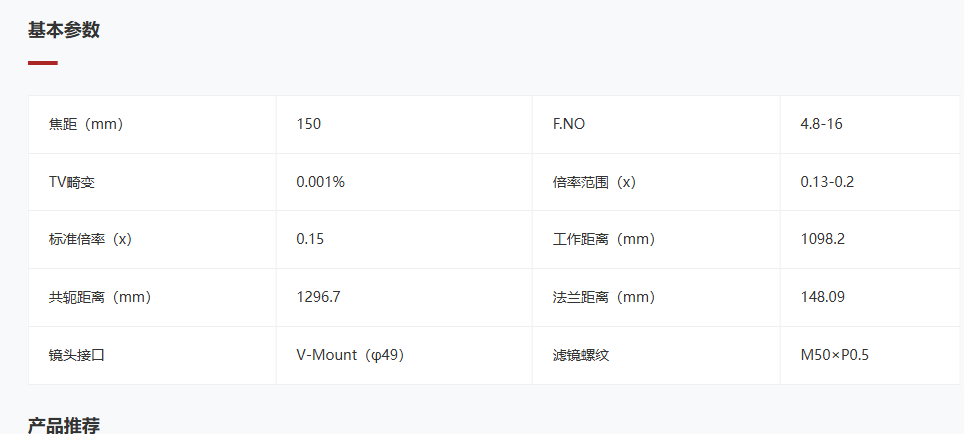Click the 工作距离 (mm) label
This screenshot has height=434, width=964.
604,240
